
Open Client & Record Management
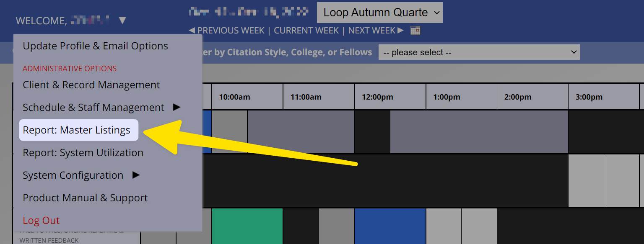(91, 85)
